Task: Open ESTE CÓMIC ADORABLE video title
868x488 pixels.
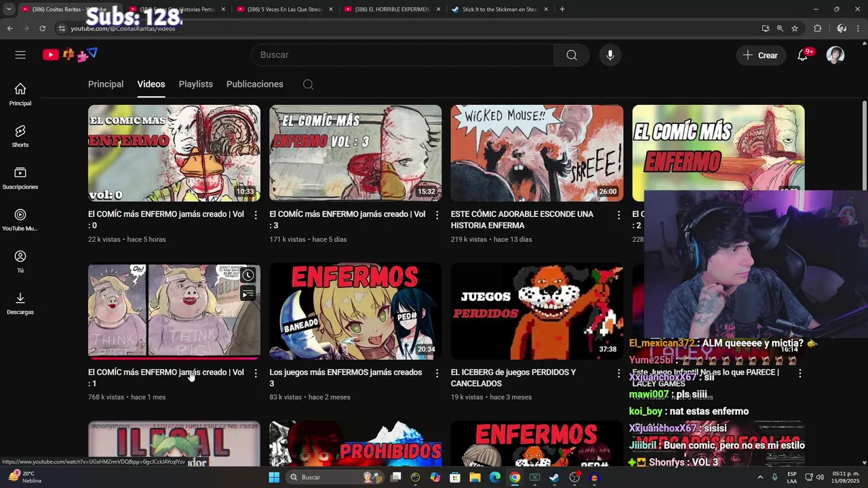Action: pos(522,220)
